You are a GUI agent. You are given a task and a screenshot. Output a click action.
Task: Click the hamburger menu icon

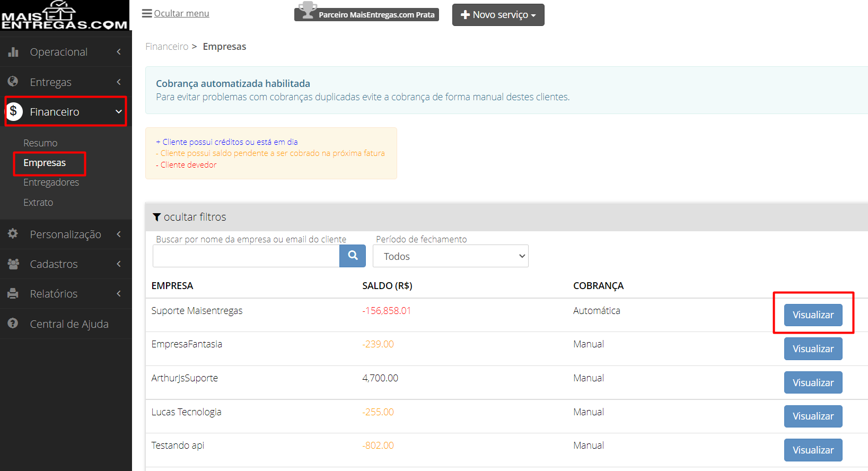pos(147,13)
